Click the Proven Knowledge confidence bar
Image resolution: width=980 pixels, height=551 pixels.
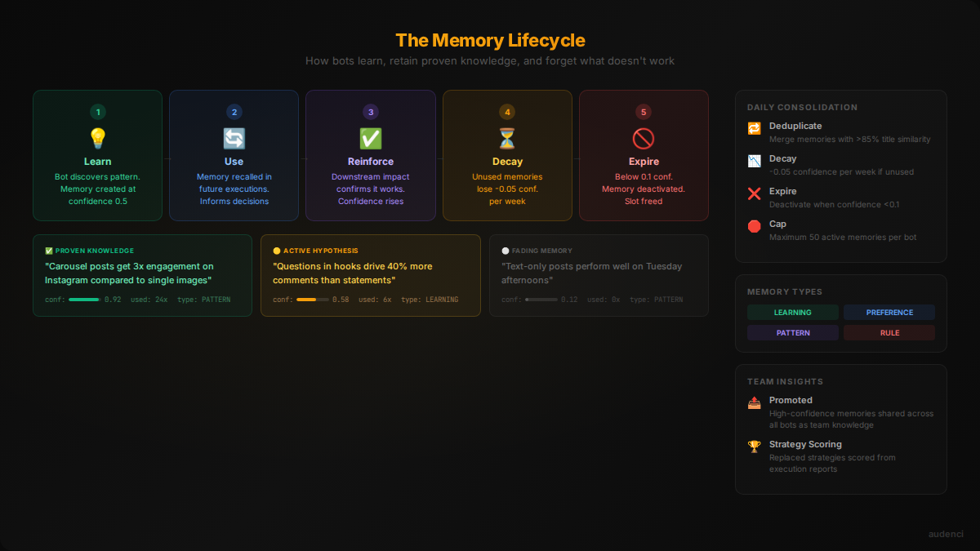click(x=84, y=300)
